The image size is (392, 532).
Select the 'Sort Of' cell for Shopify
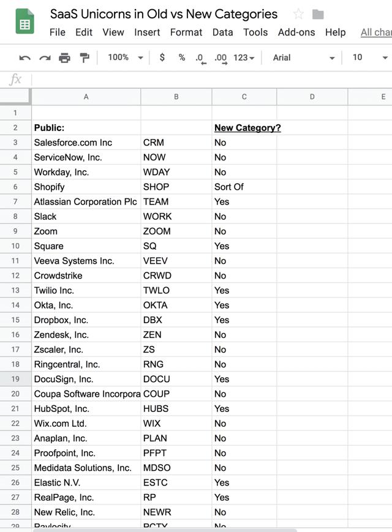244,187
